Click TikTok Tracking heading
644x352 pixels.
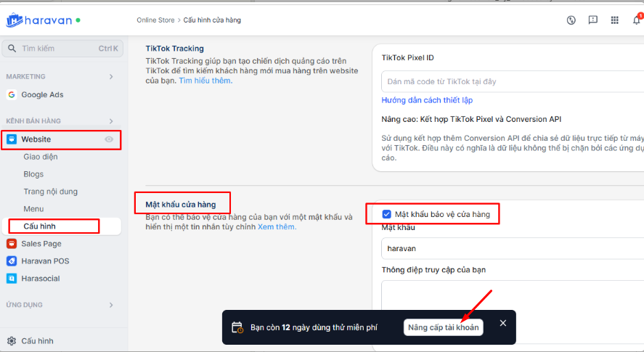[x=174, y=49]
